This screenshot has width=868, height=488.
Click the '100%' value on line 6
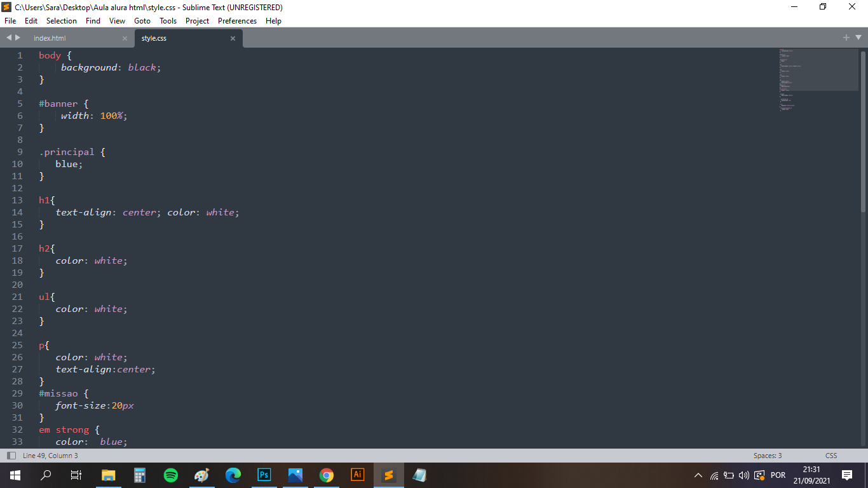(111, 116)
